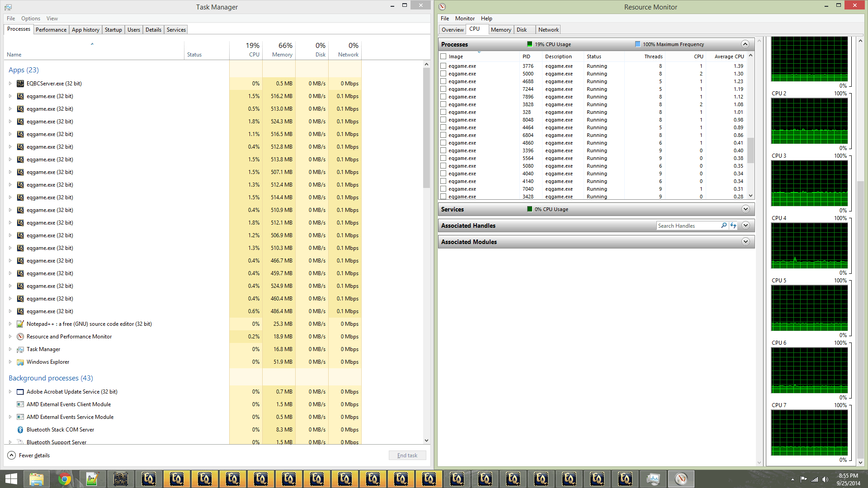Open the volume control in the system tray
This screenshot has width=868, height=488.
(x=827, y=479)
